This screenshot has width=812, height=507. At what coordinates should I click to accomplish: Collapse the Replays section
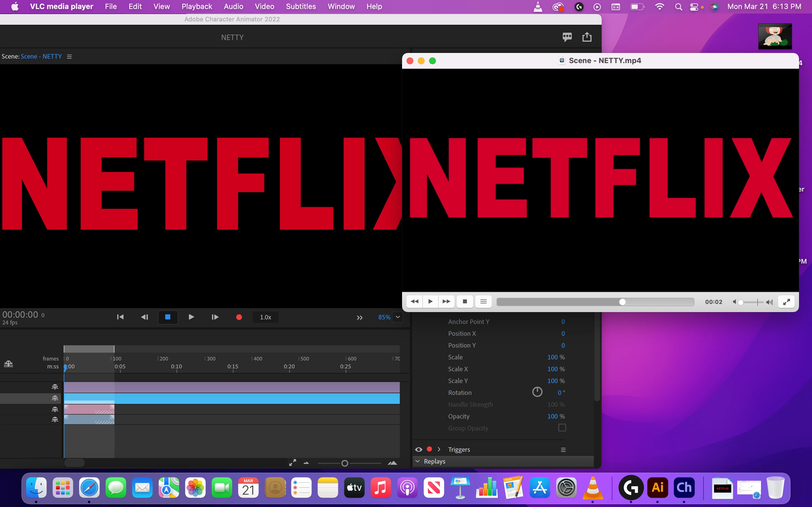418,461
